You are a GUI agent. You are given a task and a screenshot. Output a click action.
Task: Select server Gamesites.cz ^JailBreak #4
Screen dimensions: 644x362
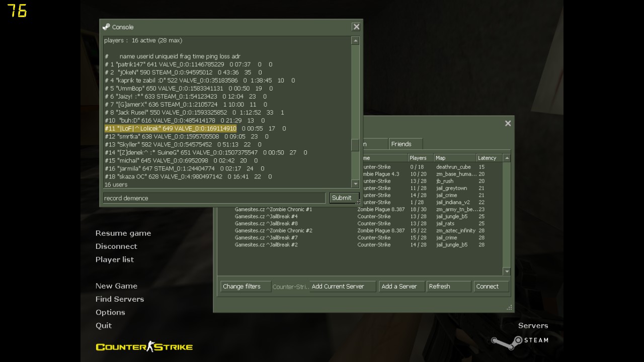[361, 216]
